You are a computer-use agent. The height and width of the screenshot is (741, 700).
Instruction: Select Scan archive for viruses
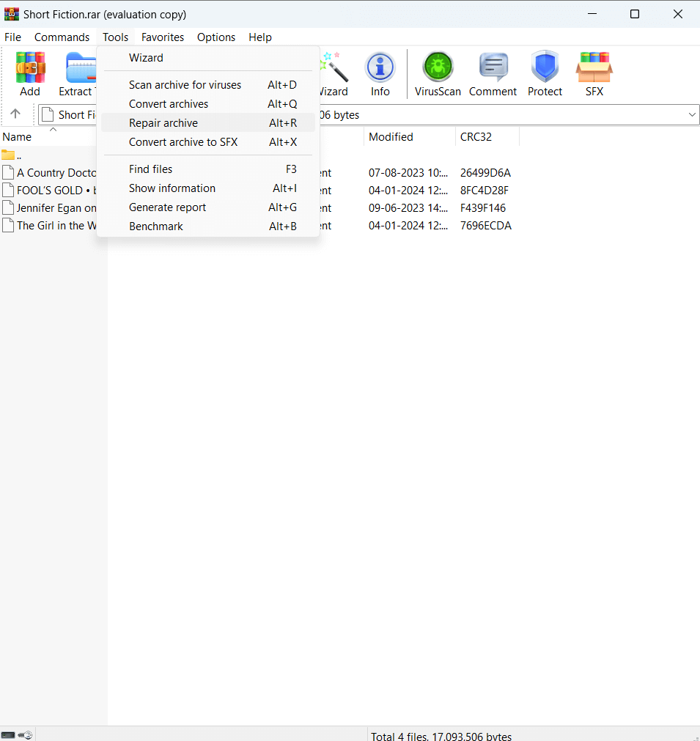pyautogui.click(x=208, y=84)
